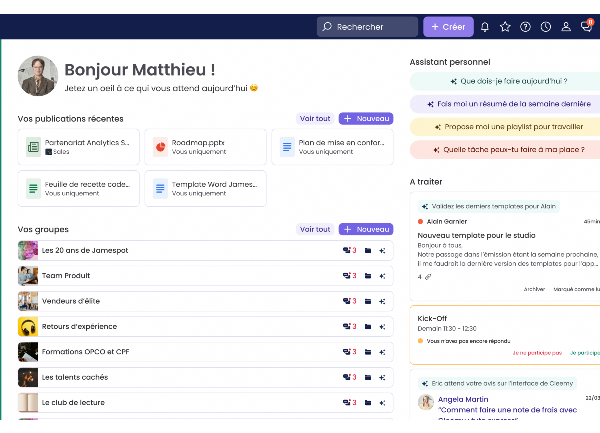Screen dimensions: 600x433
Task: Open folder icon for Formations OPCO et CPF
Action: 368,352
